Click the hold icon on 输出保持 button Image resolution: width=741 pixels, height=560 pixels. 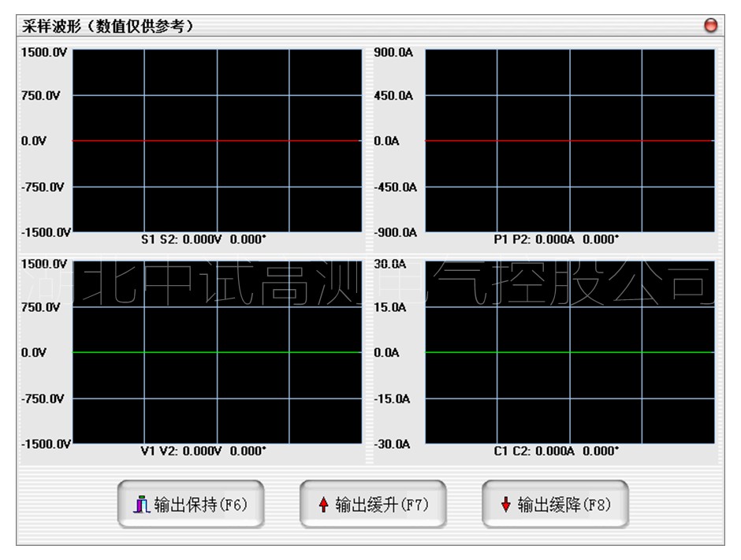click(x=141, y=505)
